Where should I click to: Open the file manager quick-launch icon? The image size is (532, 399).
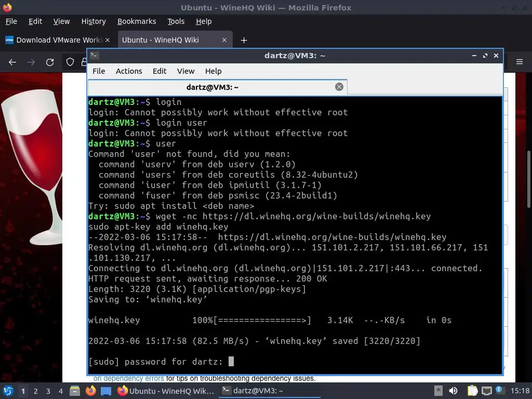click(x=75, y=391)
